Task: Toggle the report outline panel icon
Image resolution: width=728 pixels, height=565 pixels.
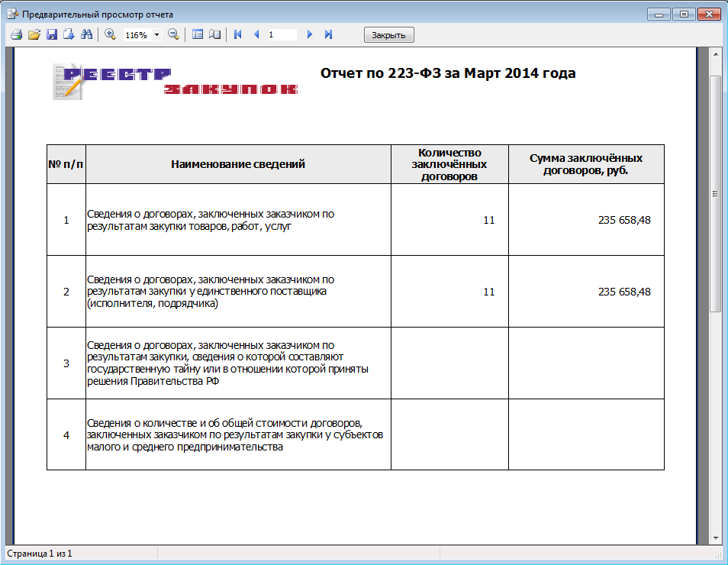Action: [198, 35]
